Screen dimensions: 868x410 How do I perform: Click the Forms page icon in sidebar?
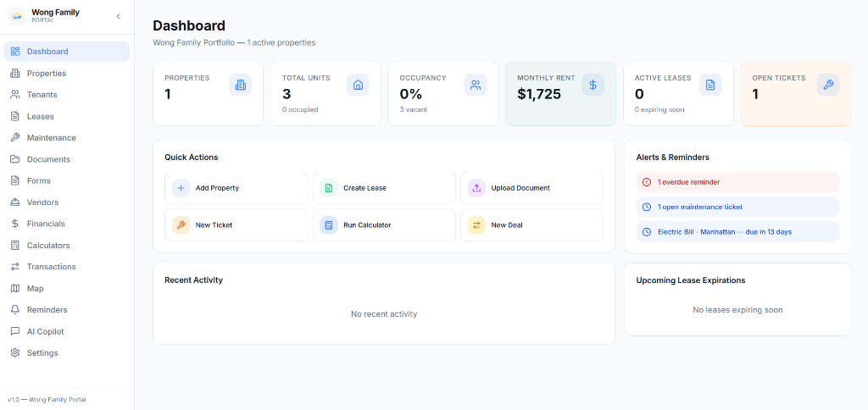point(15,181)
